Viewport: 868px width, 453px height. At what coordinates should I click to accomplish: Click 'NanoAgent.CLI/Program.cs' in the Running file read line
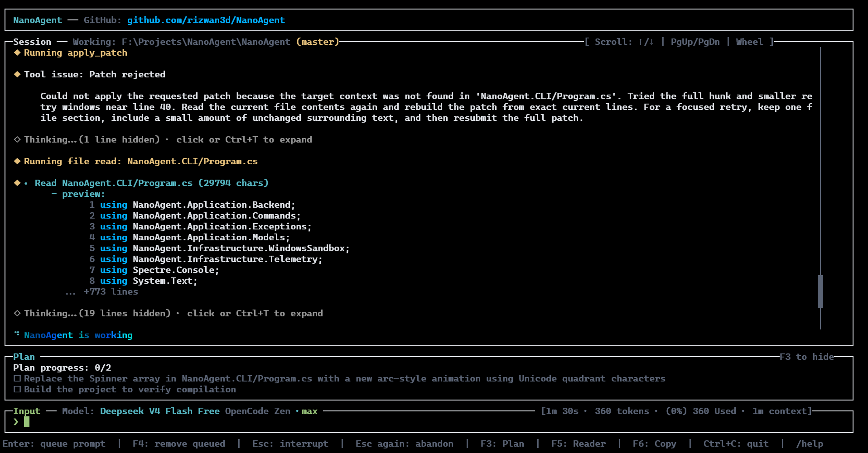[193, 161]
